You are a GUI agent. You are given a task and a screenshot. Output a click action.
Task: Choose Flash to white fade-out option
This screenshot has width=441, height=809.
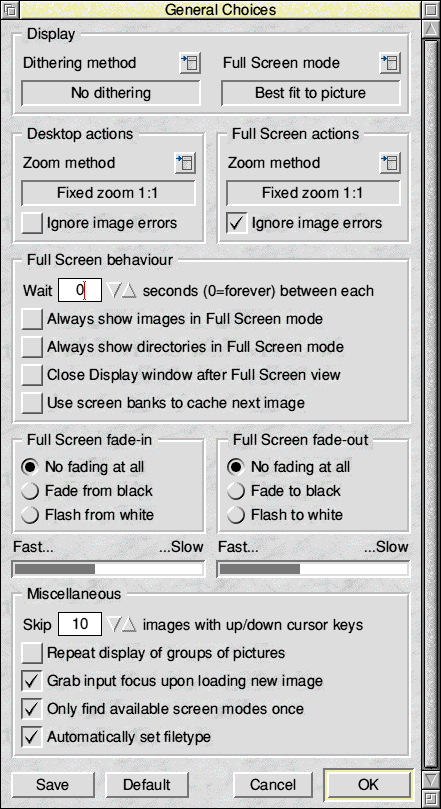[236, 515]
